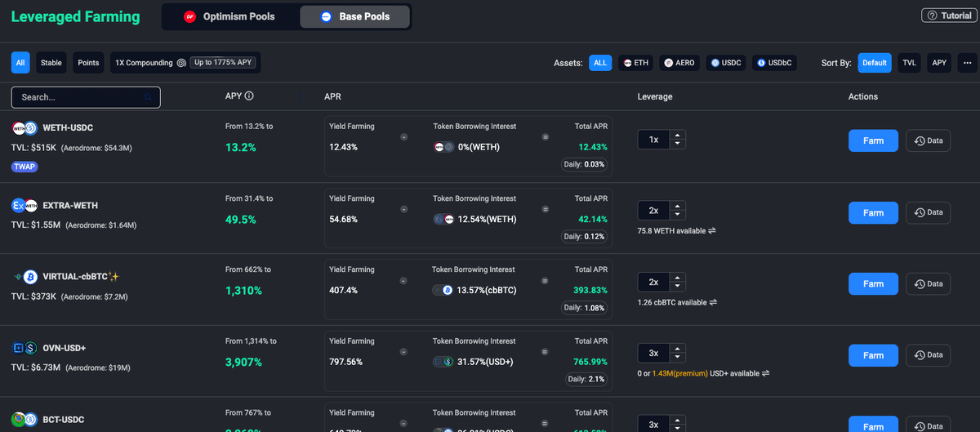Filter assets by USDC
Viewport: 980px width, 432px height.
click(726, 63)
